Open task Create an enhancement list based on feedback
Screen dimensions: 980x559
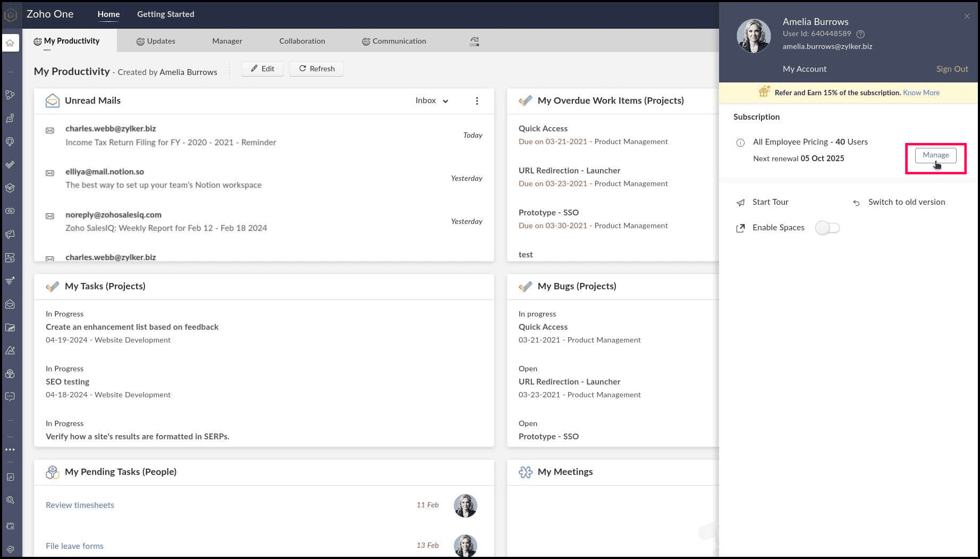pos(132,327)
